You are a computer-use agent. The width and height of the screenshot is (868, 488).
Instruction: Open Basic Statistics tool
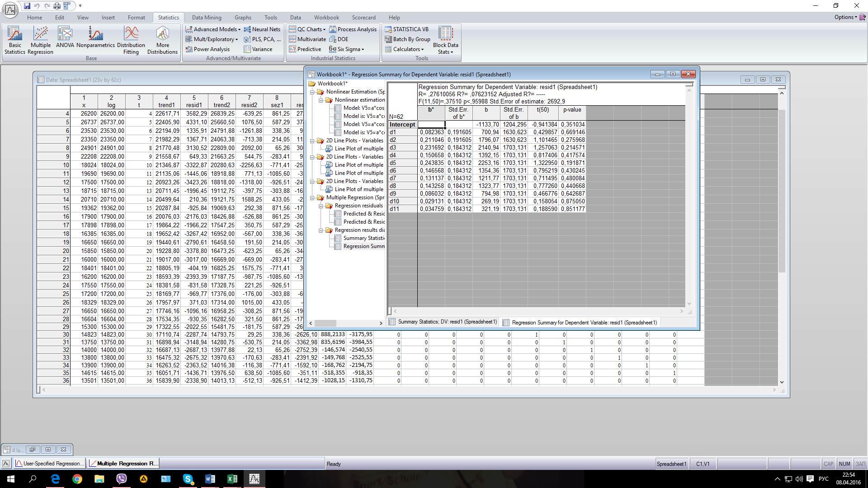[x=14, y=40]
